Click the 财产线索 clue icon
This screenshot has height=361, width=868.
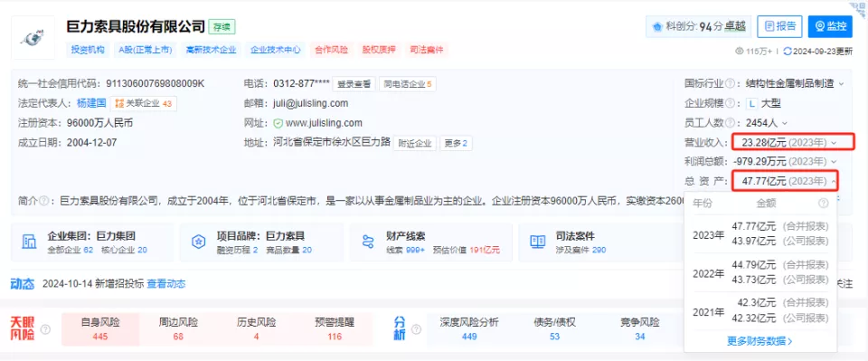368,242
